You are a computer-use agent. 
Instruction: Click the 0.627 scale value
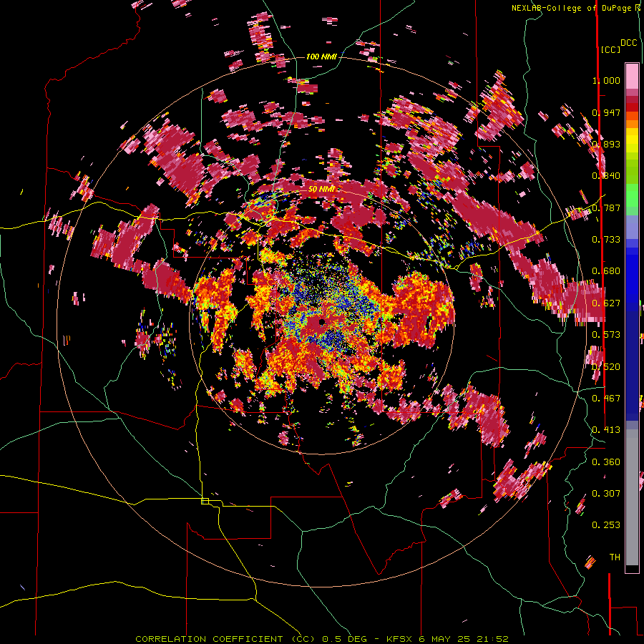[606, 303]
